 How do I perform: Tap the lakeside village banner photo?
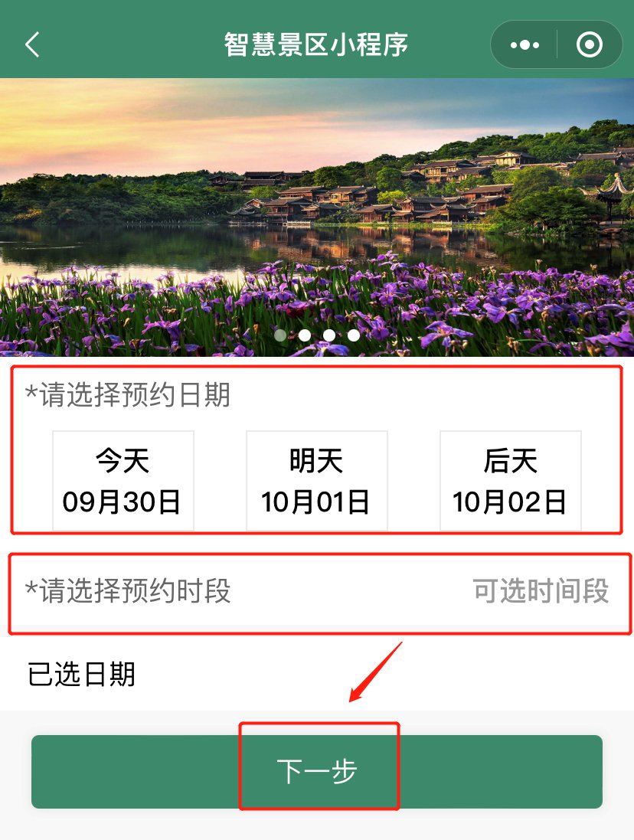click(x=317, y=217)
